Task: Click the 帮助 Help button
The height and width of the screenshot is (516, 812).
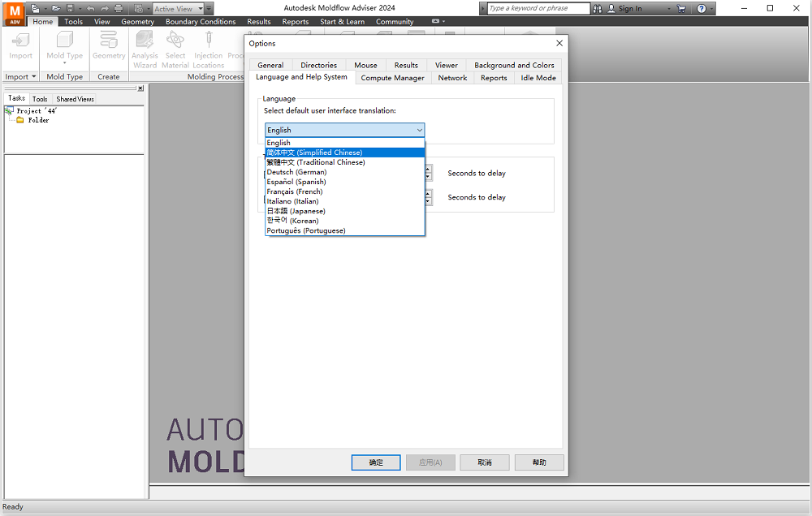Action: pos(539,462)
